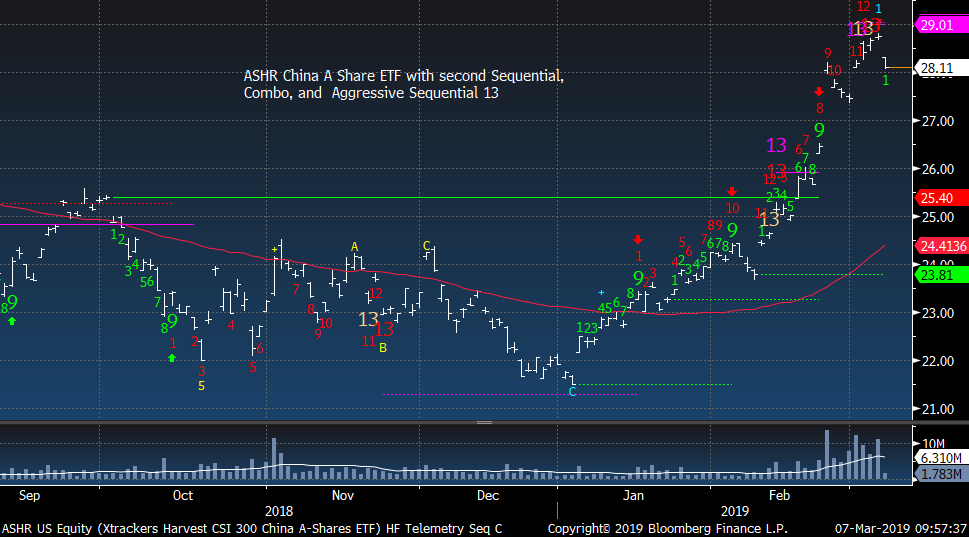This screenshot has height=537, width=969.
Task: Click the Sep month label
Action: tap(29, 496)
